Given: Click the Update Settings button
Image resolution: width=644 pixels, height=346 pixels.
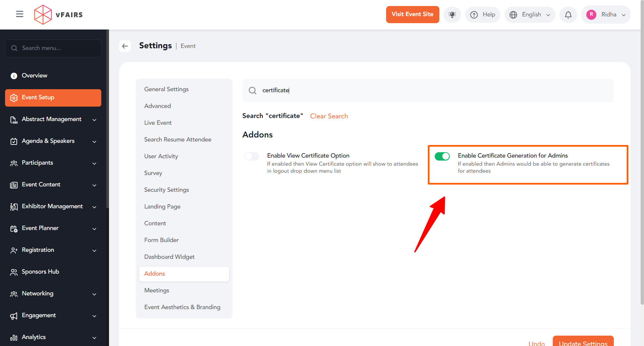Looking at the screenshot, I should (583, 342).
